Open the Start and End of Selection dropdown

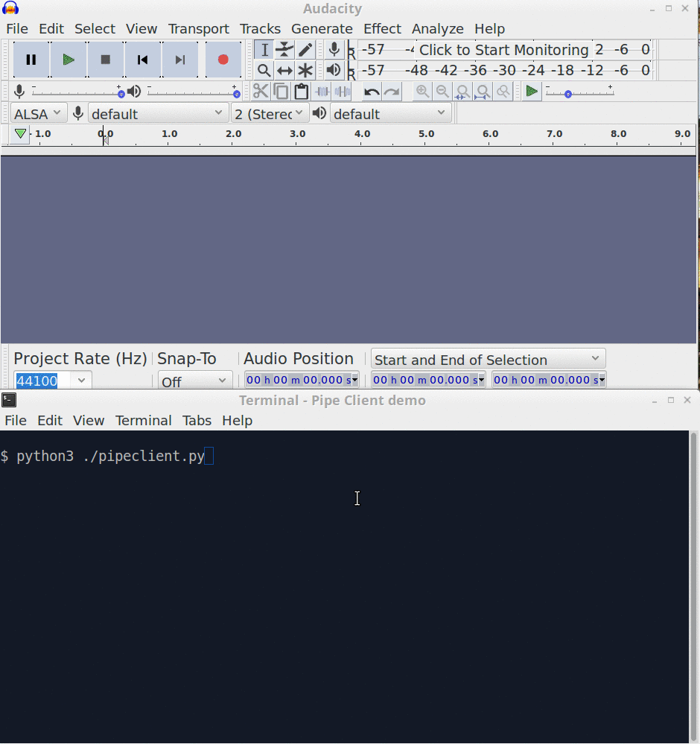488,360
